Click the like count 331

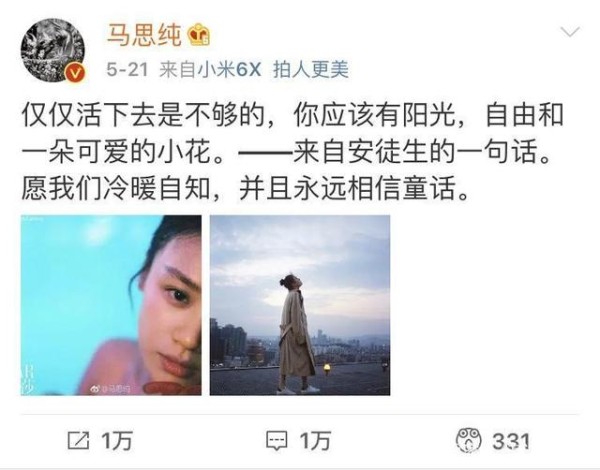click(511, 441)
